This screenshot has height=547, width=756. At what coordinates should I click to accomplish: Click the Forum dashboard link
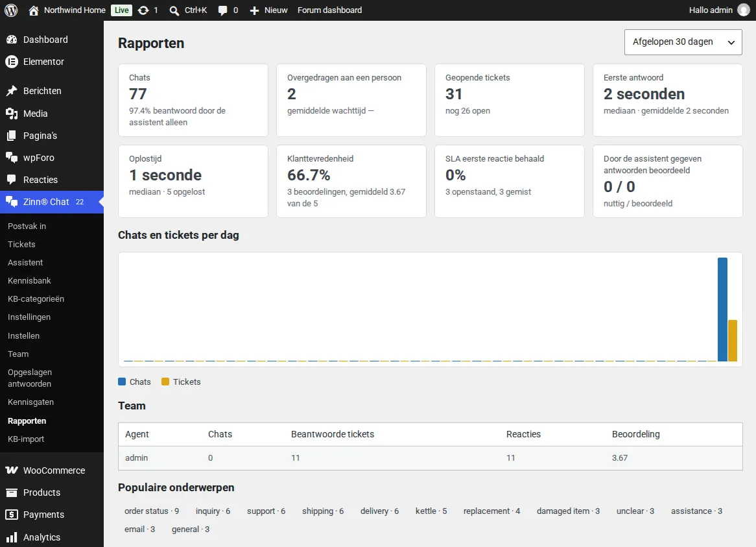click(329, 10)
